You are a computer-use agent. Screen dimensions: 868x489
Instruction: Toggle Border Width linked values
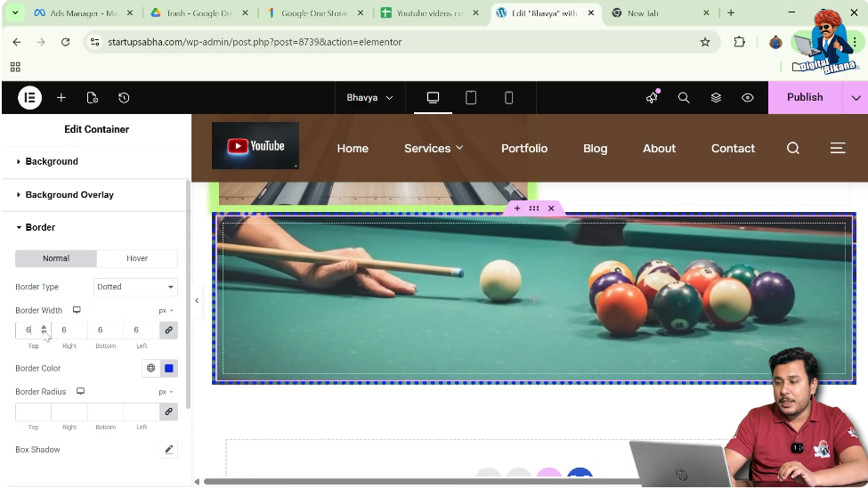(167, 330)
